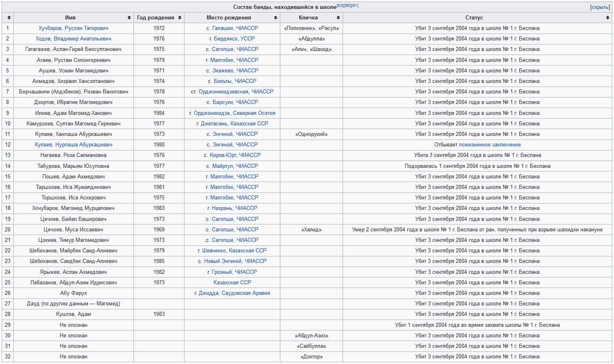614x364 pixels.
Task: Select nickname «Халид» cell
Action: coord(311,230)
